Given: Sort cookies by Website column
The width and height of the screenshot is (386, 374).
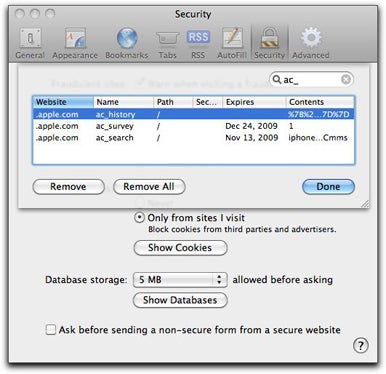Looking at the screenshot, I should (x=63, y=102).
